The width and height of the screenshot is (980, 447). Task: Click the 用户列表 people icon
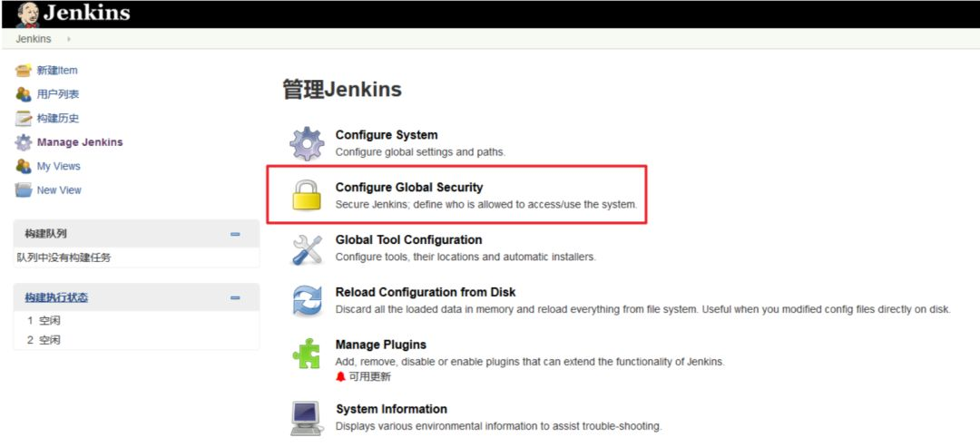pyautogui.click(x=23, y=94)
